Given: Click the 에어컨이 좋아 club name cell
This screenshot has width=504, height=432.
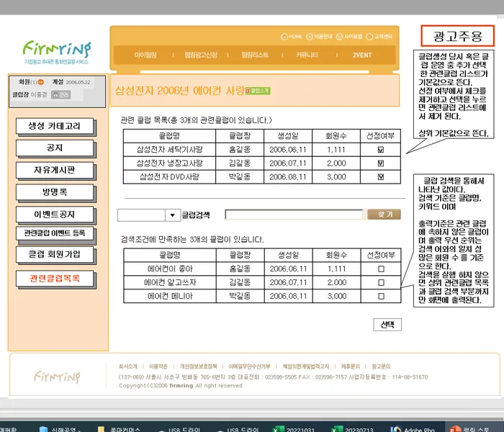Looking at the screenshot, I should [170, 269].
